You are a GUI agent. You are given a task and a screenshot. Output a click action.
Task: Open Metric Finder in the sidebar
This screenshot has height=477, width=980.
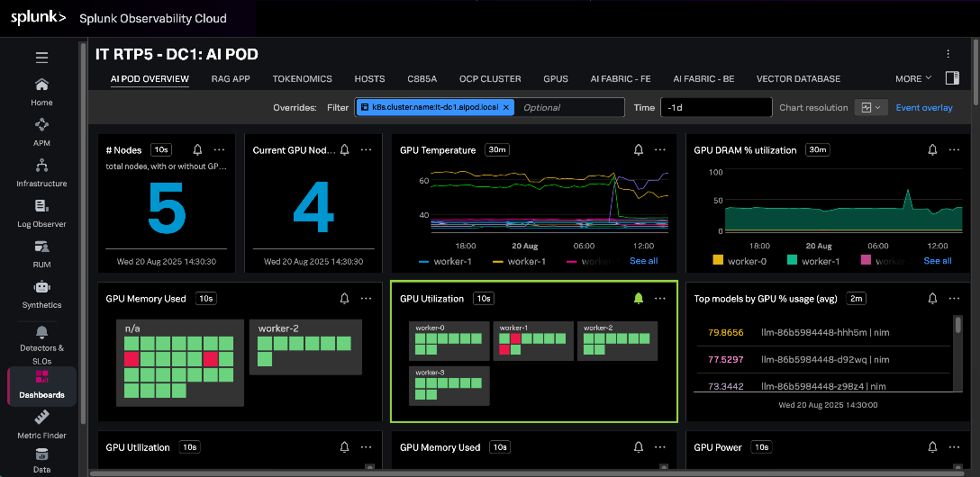point(41,425)
